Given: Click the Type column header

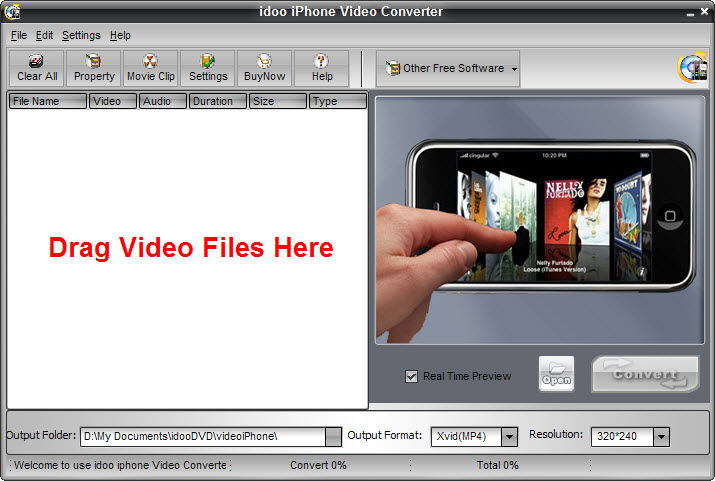Looking at the screenshot, I should tap(337, 101).
